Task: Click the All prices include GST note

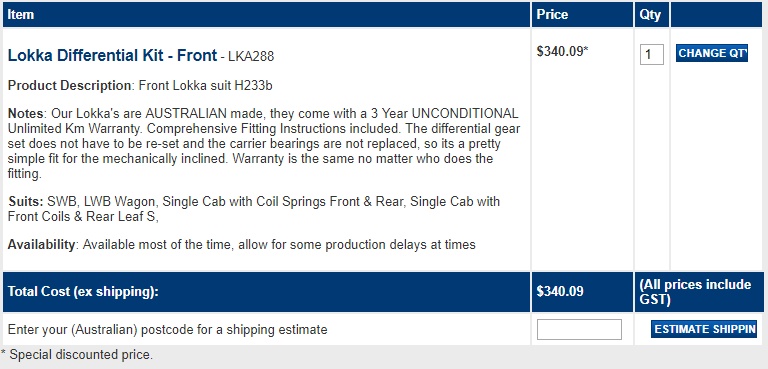Action: (x=695, y=292)
